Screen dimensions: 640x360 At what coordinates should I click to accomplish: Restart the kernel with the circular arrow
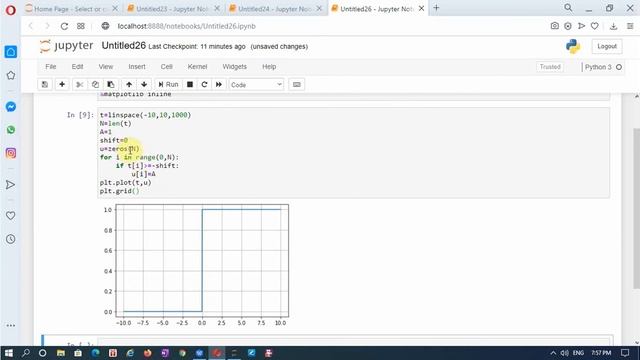(x=204, y=84)
